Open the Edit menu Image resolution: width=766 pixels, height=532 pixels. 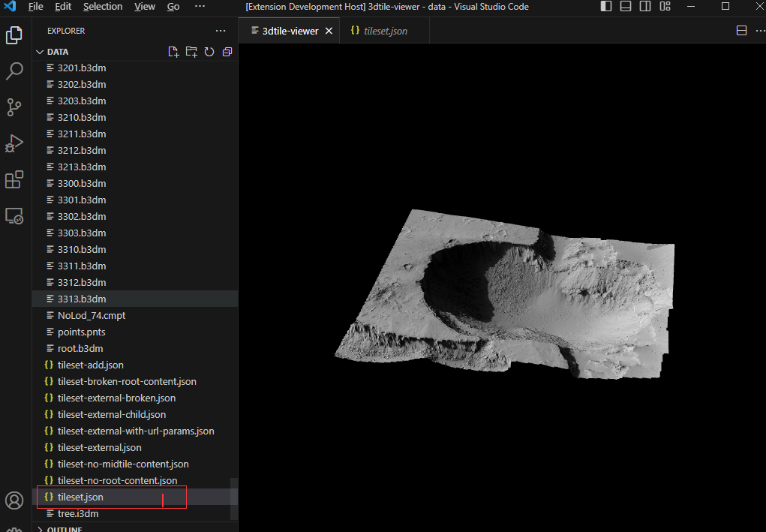pos(63,6)
